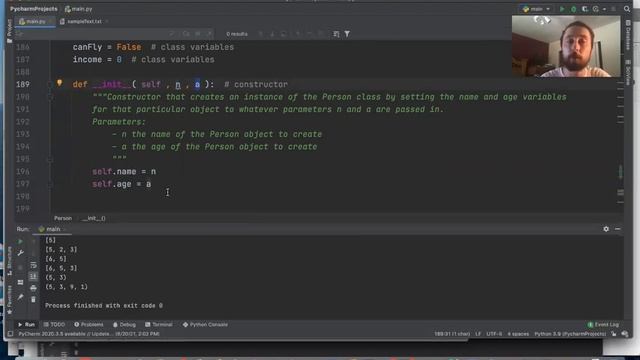This screenshot has height=360, width=640.
Task: Open Run panel settings gear
Action: coord(606,229)
